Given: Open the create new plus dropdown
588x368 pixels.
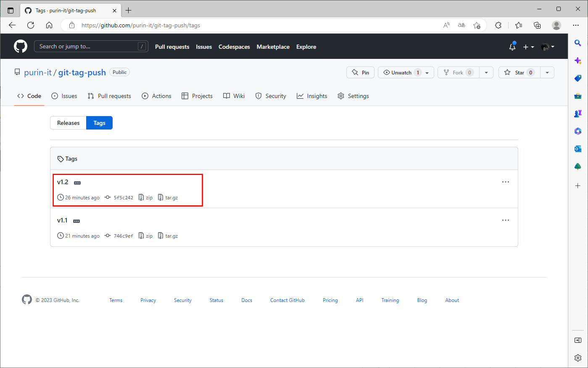Looking at the screenshot, I should tap(528, 47).
